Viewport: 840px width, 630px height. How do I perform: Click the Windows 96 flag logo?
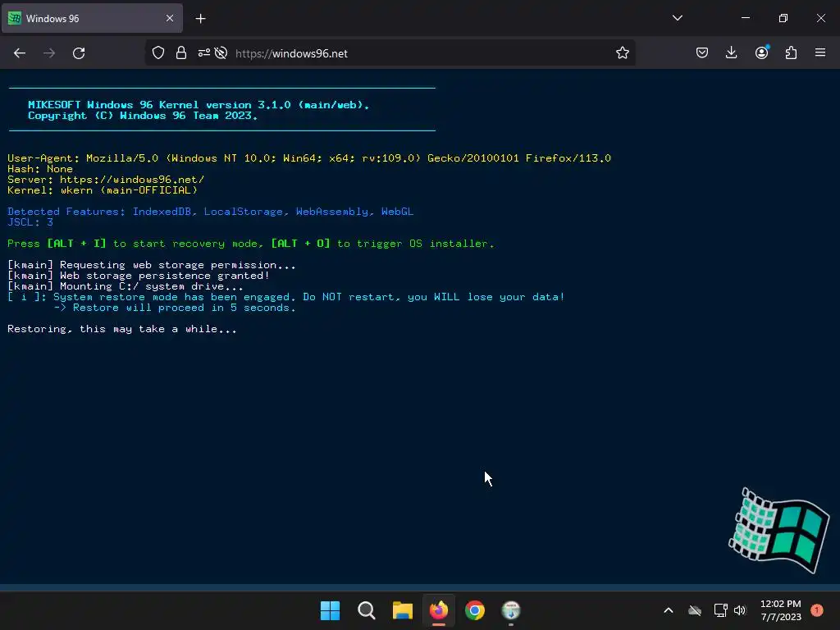point(779,531)
